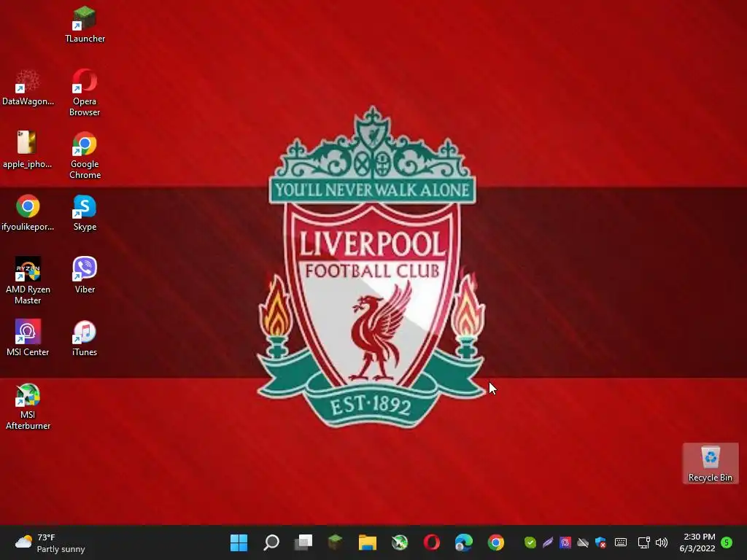This screenshot has height=560, width=747.
Task: Select the MSI Center desktop icon
Action: tap(28, 338)
